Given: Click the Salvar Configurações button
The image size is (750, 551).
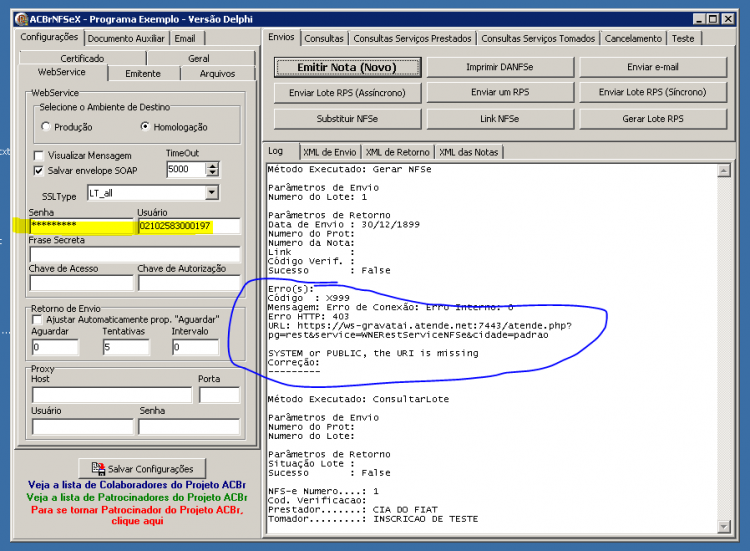Looking at the screenshot, I should pos(143,469).
